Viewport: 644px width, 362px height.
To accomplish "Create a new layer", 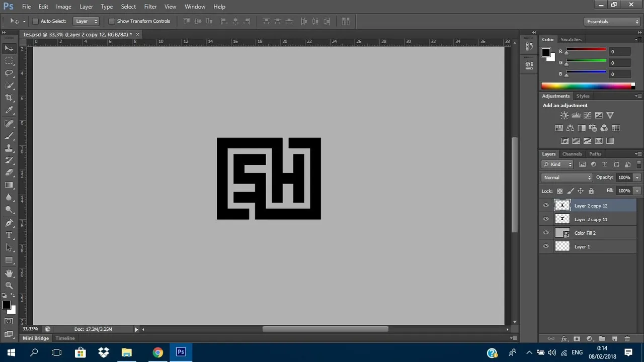I will pos(614,339).
